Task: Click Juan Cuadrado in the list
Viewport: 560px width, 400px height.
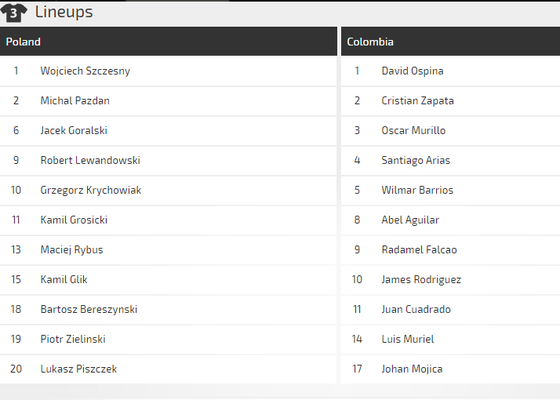Action: [416, 309]
